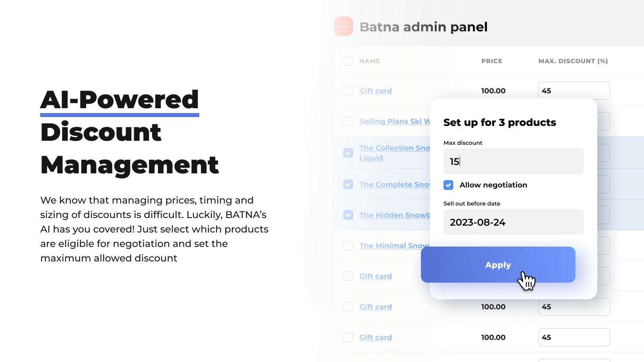This screenshot has height=362, width=644.
Task: Open the Selling Plans Ski link
Action: click(394, 121)
